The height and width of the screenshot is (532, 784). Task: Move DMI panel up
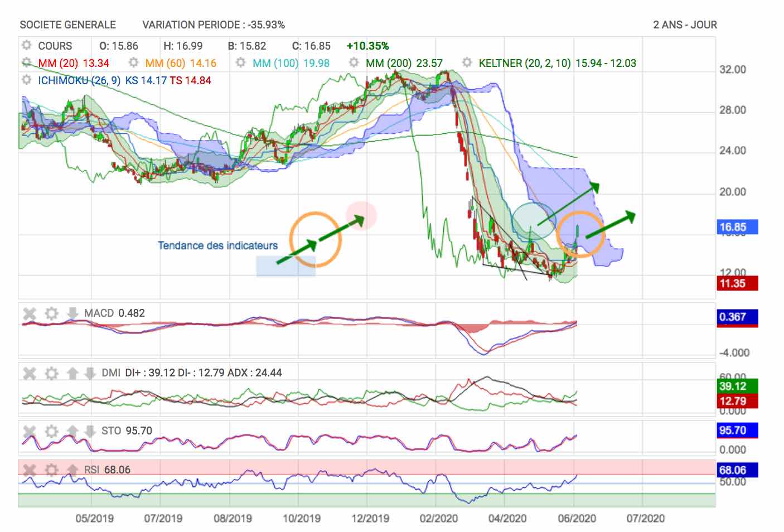[x=72, y=373]
